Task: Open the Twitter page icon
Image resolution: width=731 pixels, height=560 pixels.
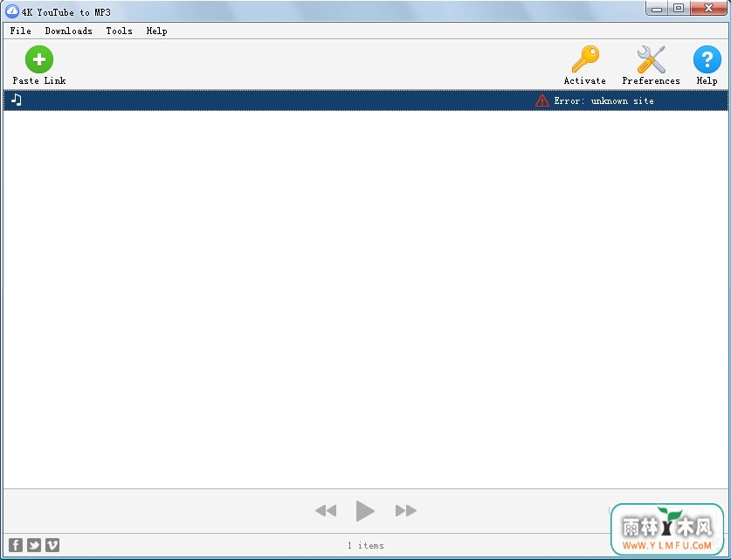Action: pyautogui.click(x=34, y=544)
